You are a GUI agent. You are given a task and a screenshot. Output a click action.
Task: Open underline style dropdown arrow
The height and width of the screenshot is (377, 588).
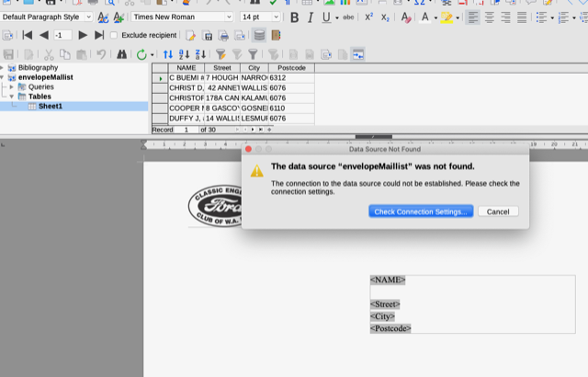tap(337, 18)
